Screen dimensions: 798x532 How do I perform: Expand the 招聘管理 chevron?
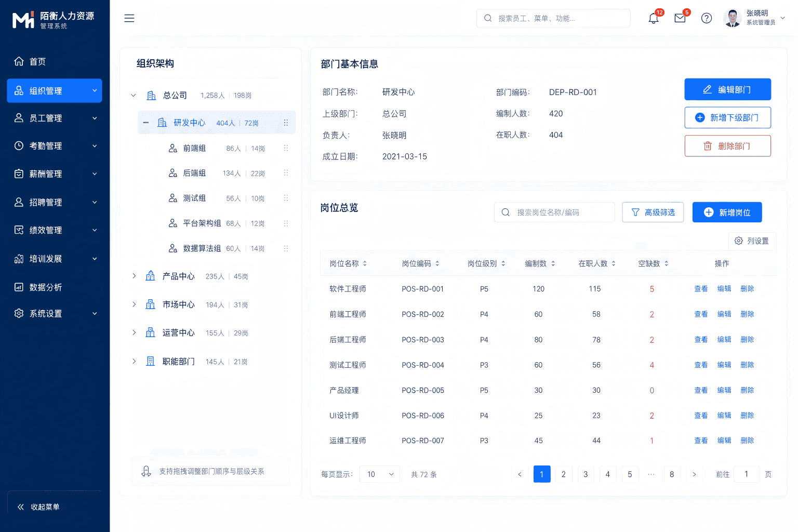(95, 202)
